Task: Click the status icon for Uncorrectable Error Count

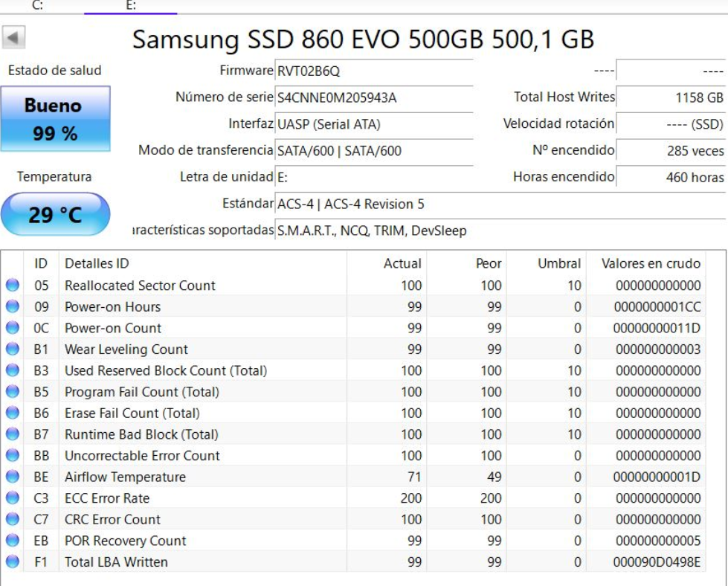Action: tap(13, 456)
